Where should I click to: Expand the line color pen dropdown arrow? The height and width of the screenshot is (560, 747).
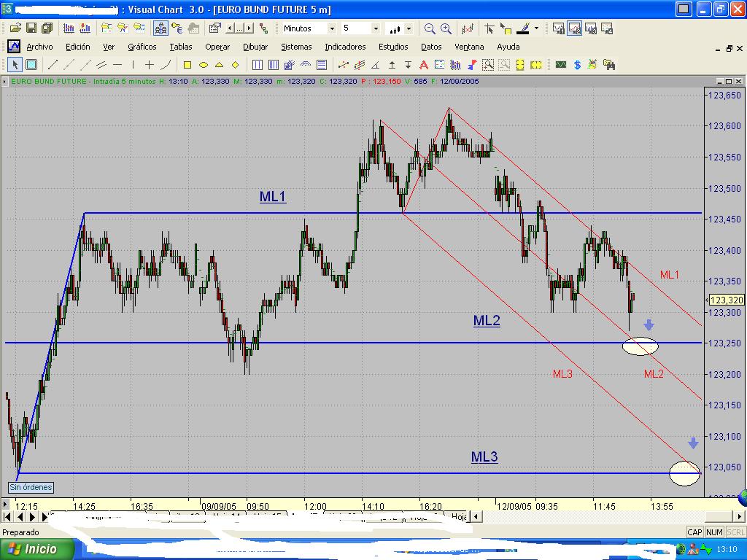pyautogui.click(x=536, y=28)
